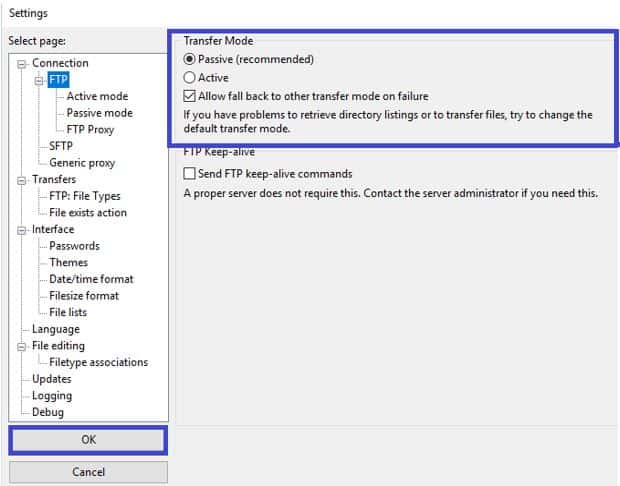The height and width of the screenshot is (486, 620).
Task: Open FTP: File Types page
Action: (x=85, y=196)
